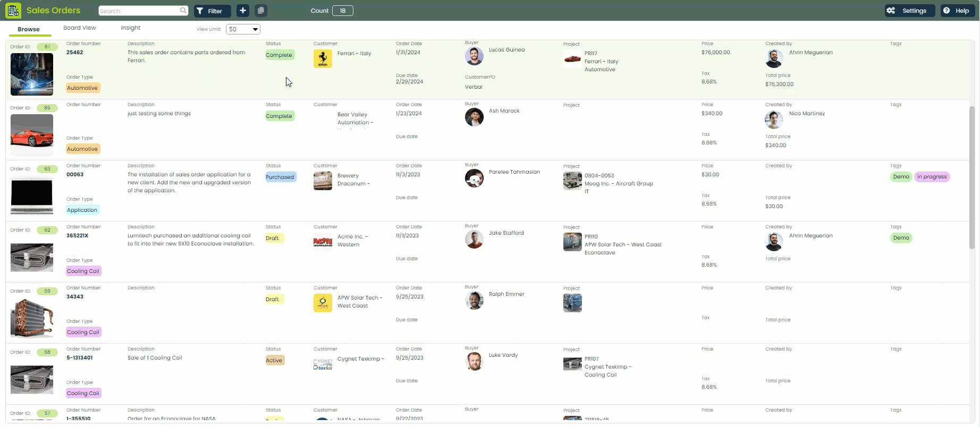The height and width of the screenshot is (427, 980).
Task: Open the Cygnet Texkimp customer logo
Action: point(323,364)
